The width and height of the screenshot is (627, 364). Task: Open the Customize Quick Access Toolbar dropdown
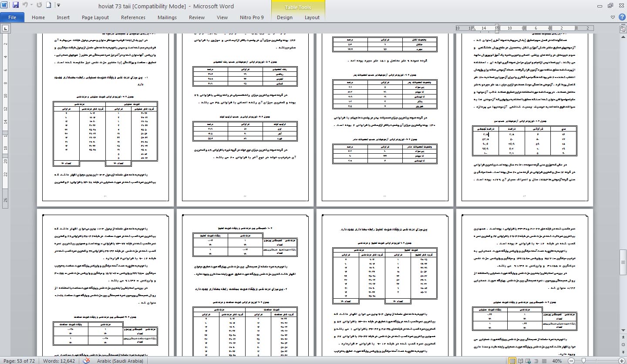tap(59, 6)
